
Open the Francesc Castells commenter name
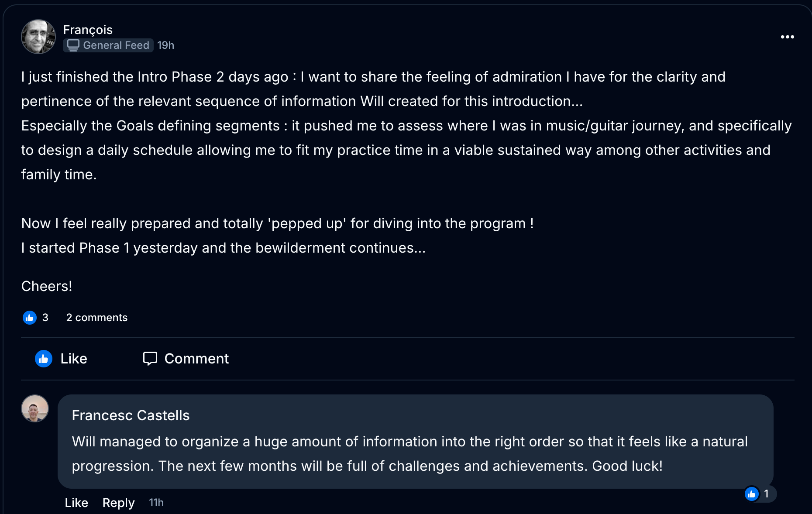tap(131, 415)
